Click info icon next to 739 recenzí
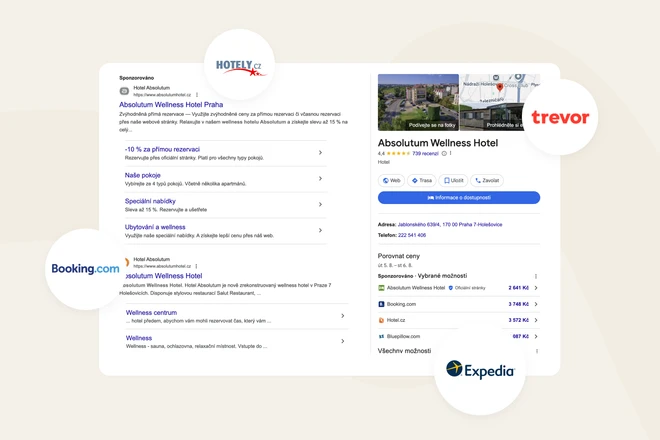660x440 pixels. coord(444,153)
